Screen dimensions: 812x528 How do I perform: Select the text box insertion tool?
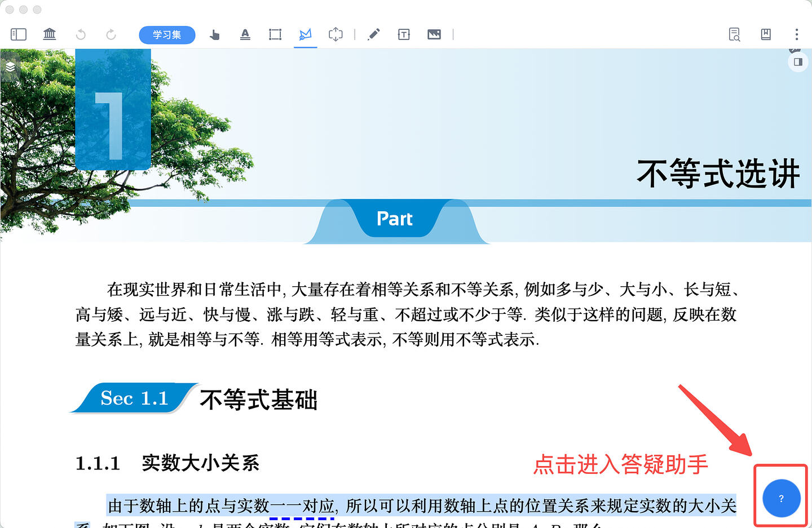point(404,34)
